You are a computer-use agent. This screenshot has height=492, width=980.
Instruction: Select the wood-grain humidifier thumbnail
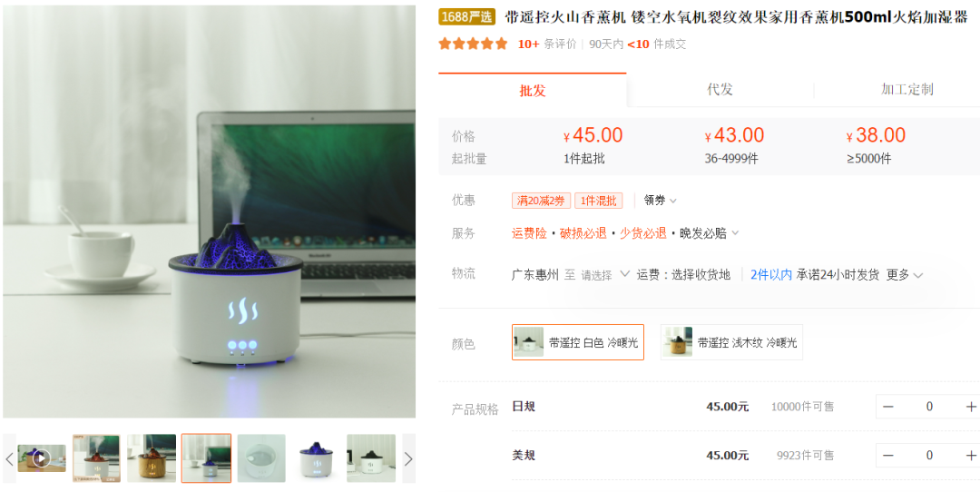(x=152, y=458)
